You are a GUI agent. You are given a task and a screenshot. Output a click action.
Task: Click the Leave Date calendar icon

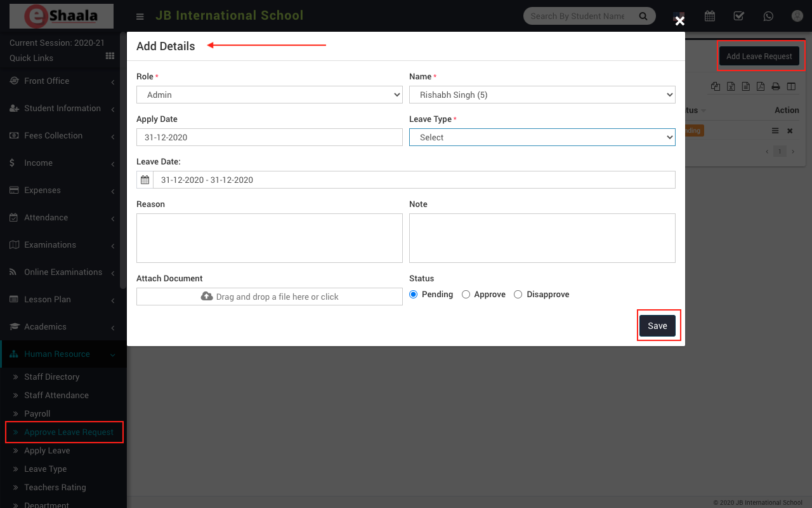pos(145,180)
